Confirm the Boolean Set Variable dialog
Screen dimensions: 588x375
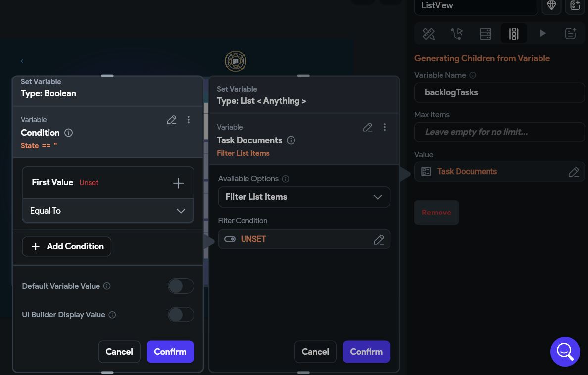point(170,352)
